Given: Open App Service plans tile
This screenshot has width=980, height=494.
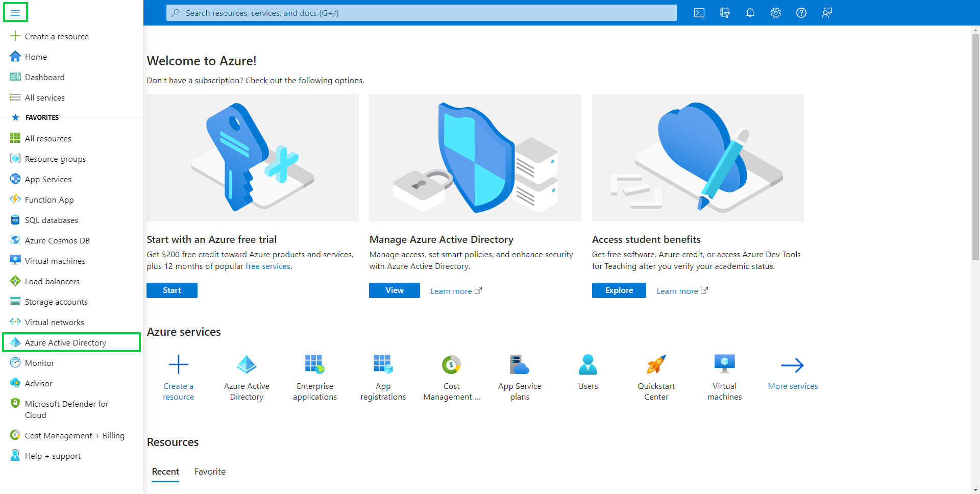Looking at the screenshot, I should click(520, 378).
